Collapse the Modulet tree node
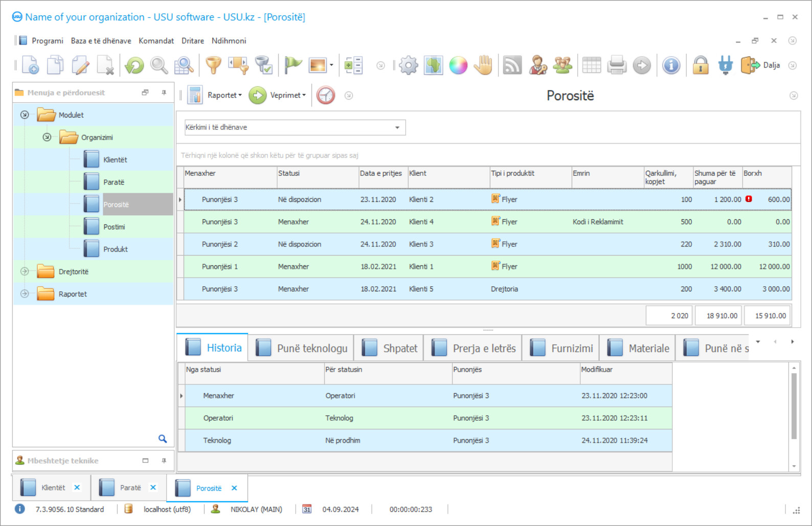 click(x=25, y=115)
